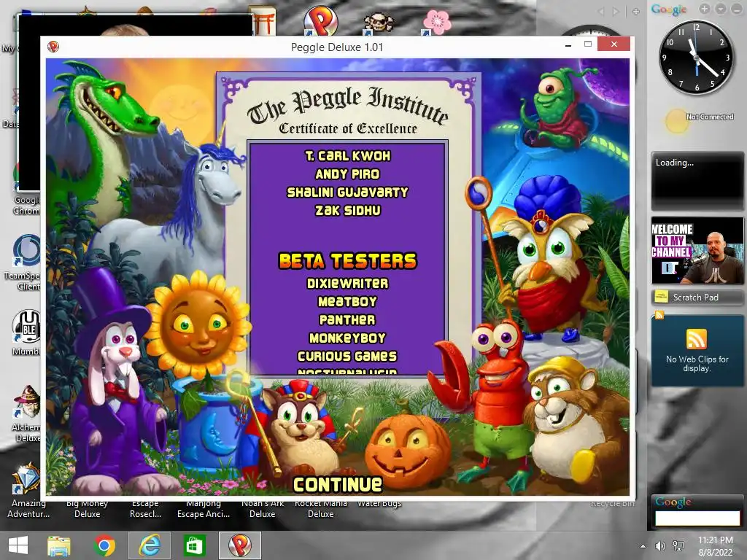Click CONTINUE on the Peggle credits screen

pyautogui.click(x=337, y=484)
